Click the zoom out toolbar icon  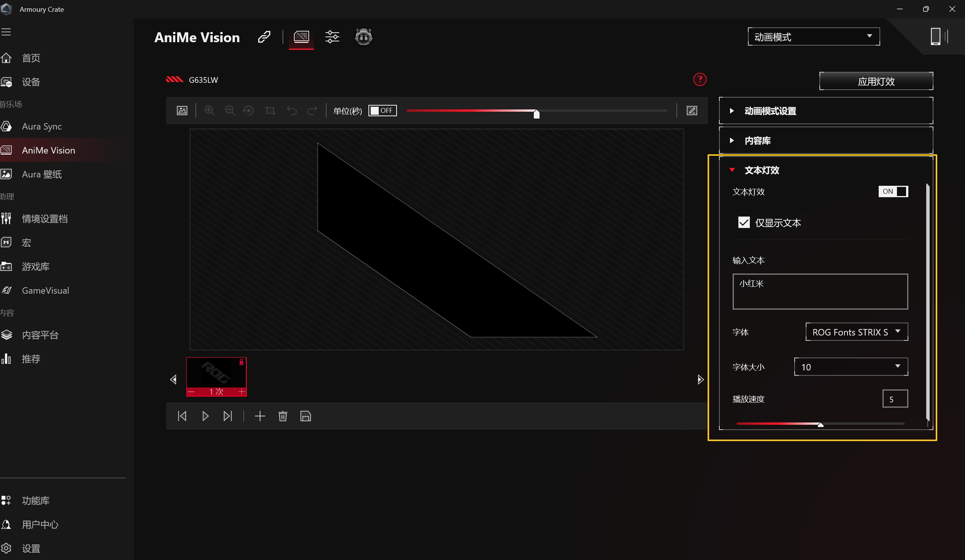tap(230, 111)
